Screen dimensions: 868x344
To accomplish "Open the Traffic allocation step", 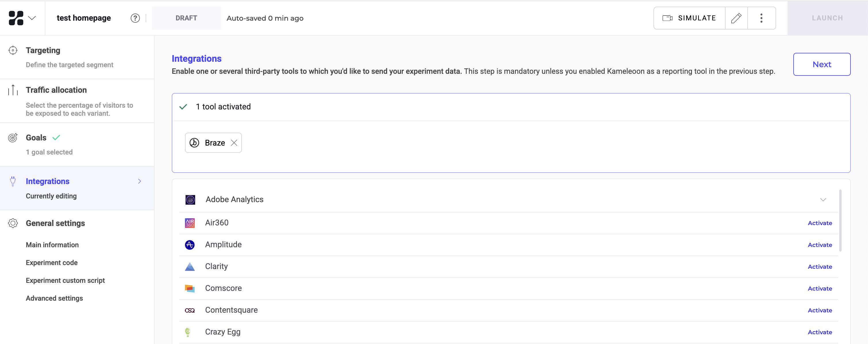I will [56, 90].
